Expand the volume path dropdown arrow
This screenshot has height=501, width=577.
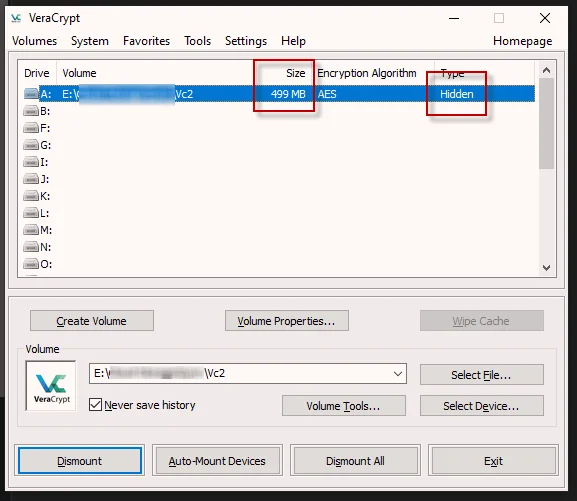tap(397, 374)
